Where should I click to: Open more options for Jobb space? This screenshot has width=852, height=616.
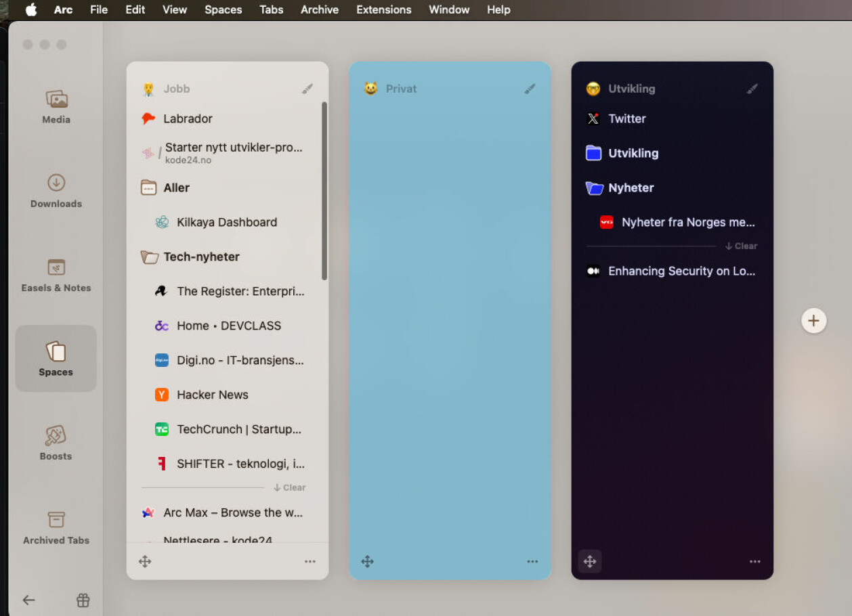[310, 561]
